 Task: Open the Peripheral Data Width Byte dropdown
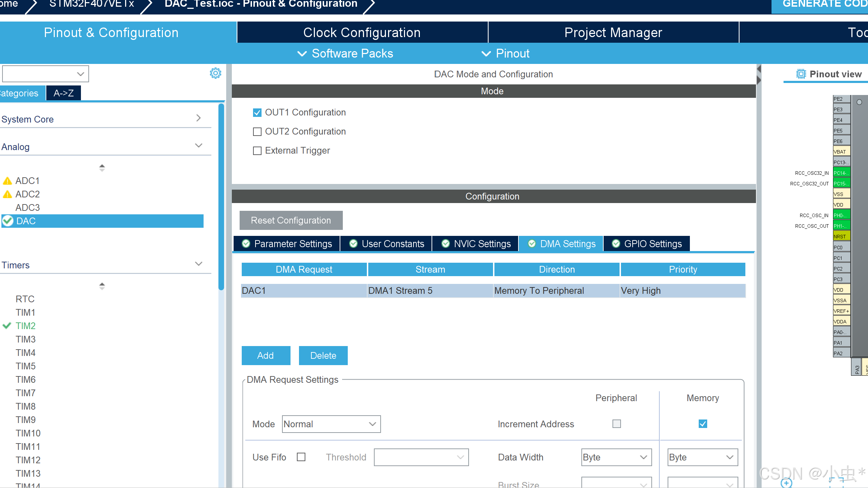[616, 457]
